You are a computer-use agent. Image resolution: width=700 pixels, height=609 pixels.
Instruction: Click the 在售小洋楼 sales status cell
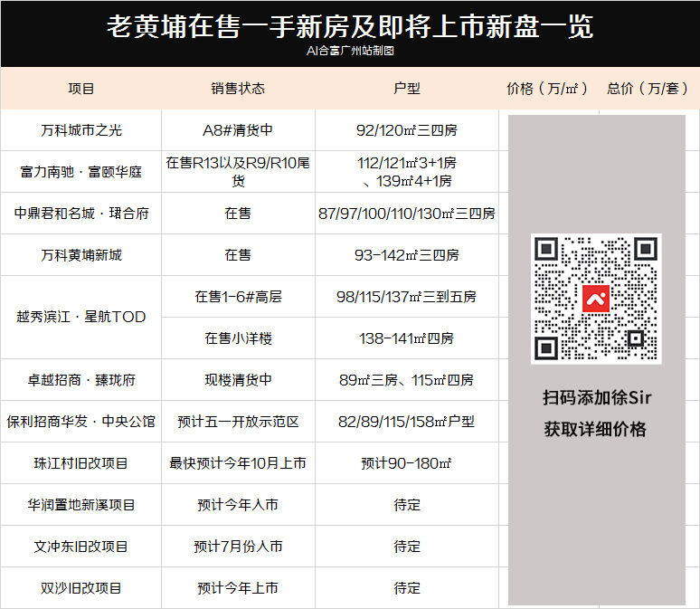click(238, 338)
